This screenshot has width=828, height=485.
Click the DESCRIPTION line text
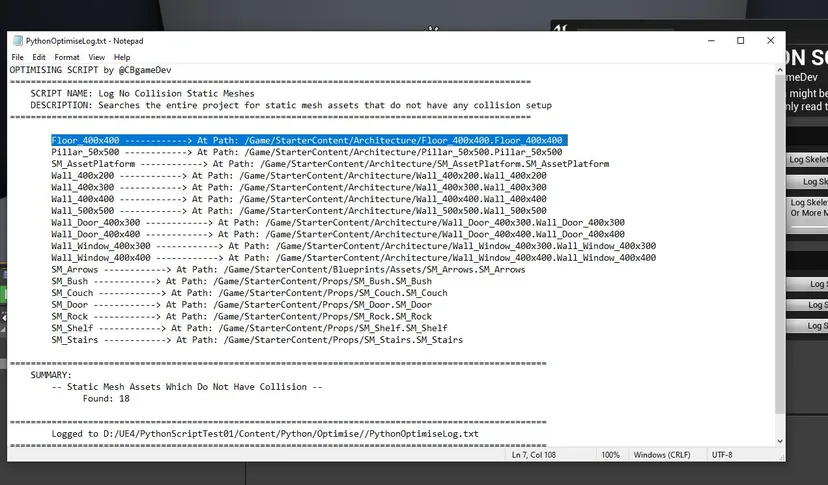click(x=291, y=105)
